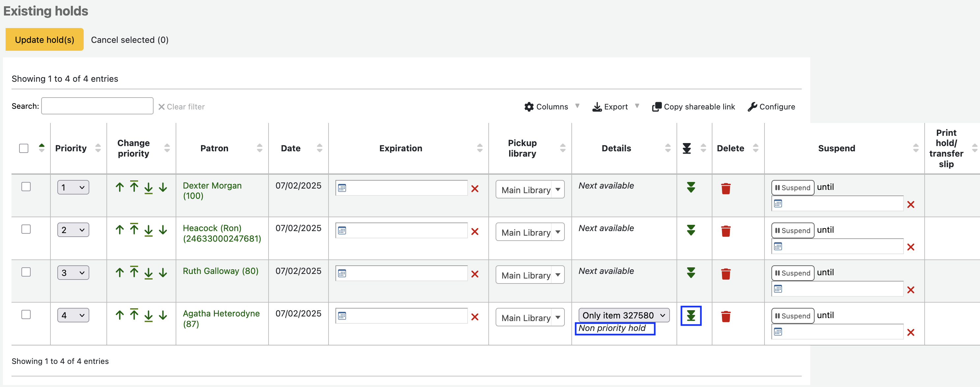
Task: Delete Dexter Morgan's hold with trash icon
Action: pos(726,189)
